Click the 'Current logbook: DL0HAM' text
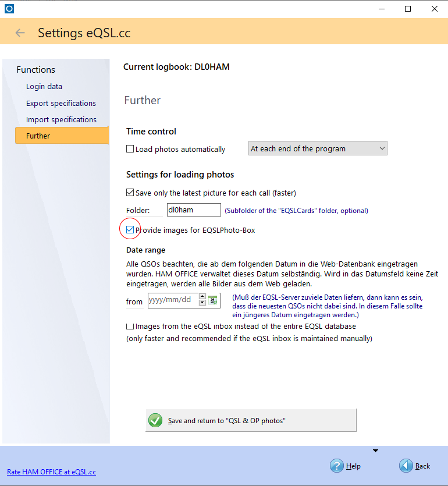Screen dimensions: 448x486 (176, 67)
